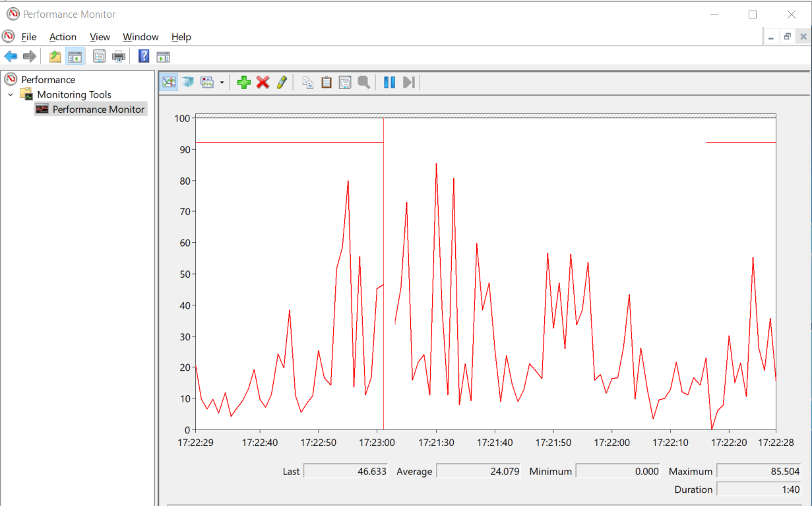
Task: Click Update Data step-forward button
Action: [x=408, y=82]
